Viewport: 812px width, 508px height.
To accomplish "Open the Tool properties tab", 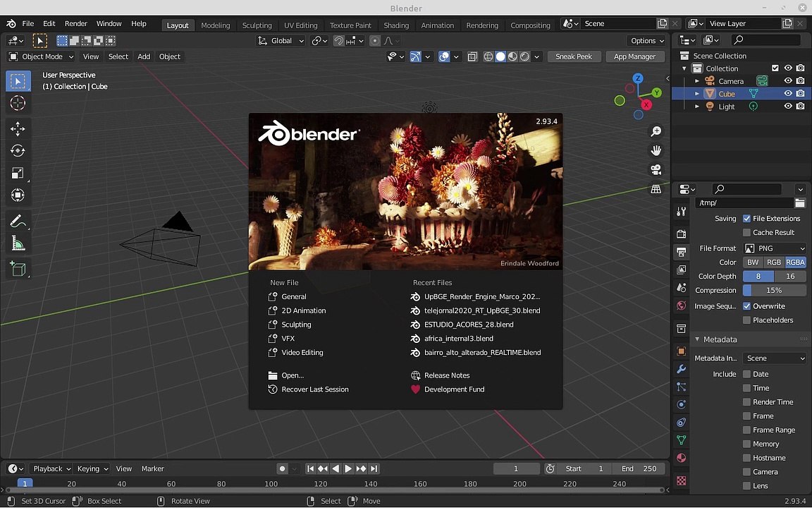I will pyautogui.click(x=682, y=212).
